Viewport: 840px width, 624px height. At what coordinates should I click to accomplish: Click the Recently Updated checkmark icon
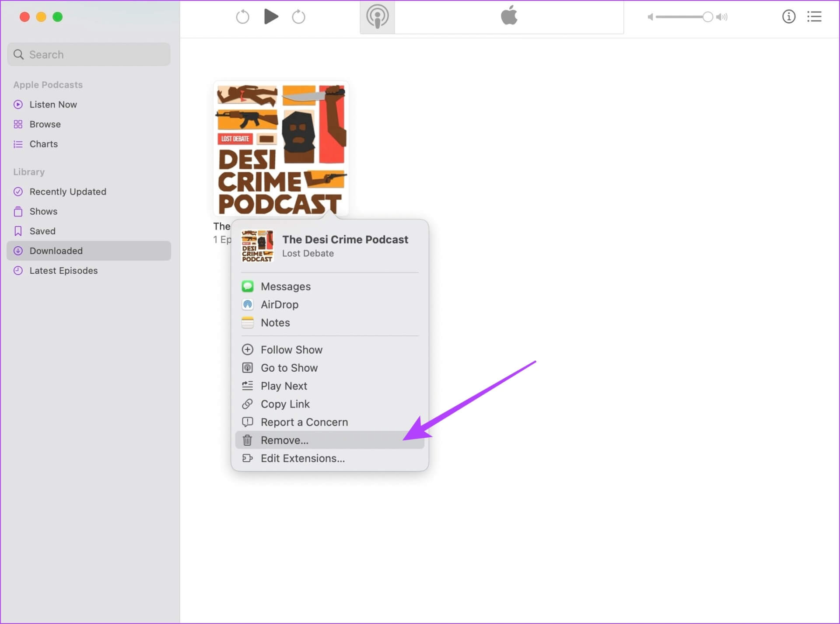(18, 192)
